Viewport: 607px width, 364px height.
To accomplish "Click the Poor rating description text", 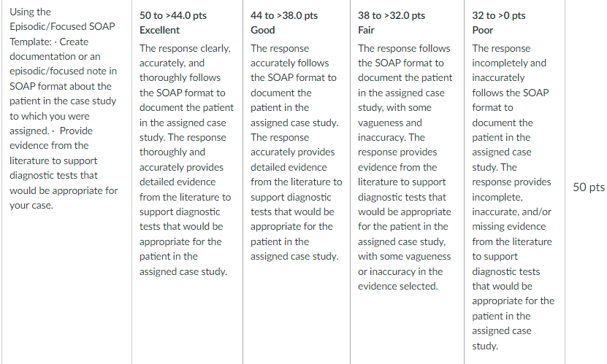I will pos(513,197).
